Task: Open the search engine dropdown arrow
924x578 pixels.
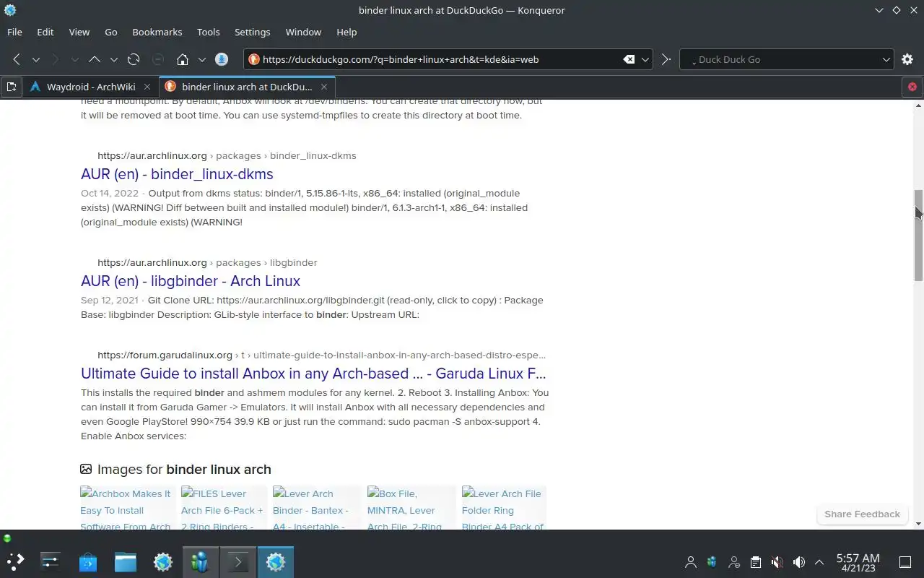Action: pos(886,59)
